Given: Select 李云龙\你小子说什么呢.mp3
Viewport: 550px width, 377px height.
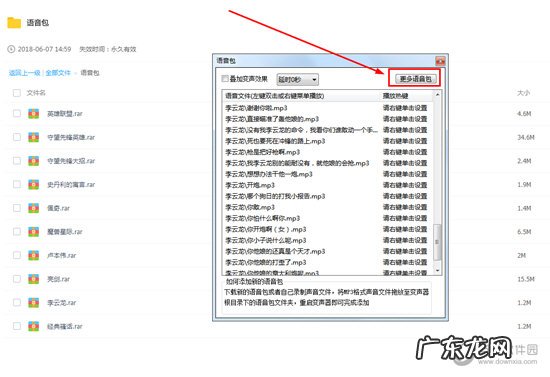Looking at the screenshot, I should pyautogui.click(x=266, y=240).
